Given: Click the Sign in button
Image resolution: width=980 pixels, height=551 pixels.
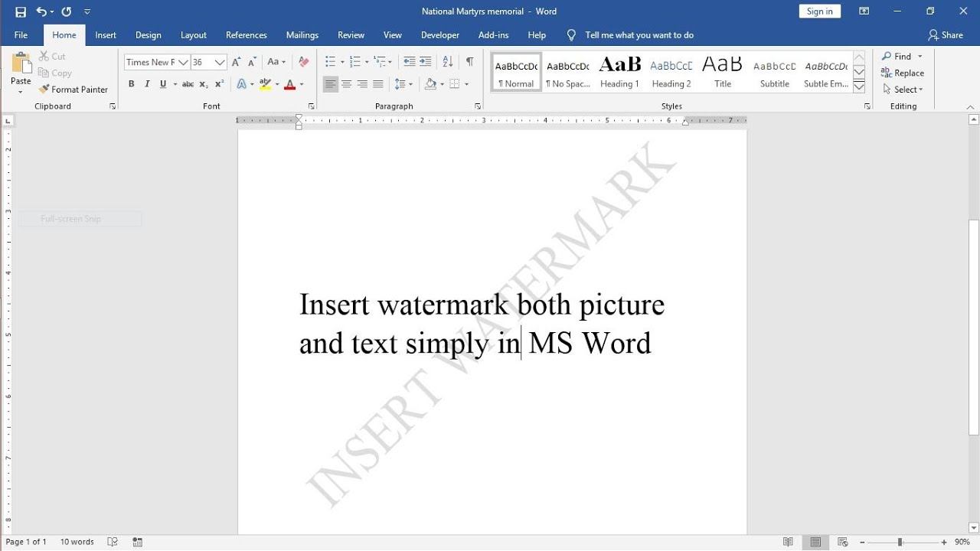Looking at the screenshot, I should tap(819, 11).
